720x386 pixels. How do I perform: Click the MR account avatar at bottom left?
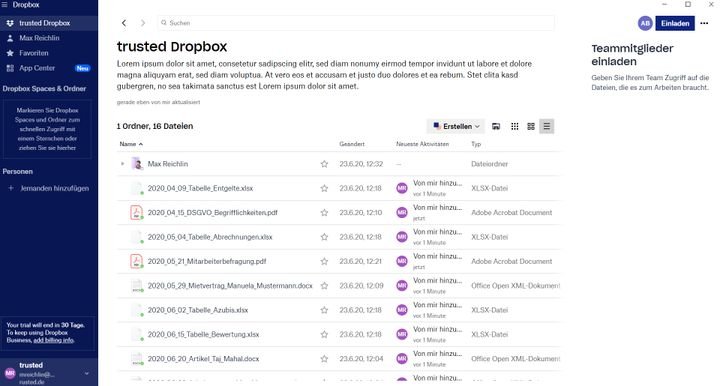pyautogui.click(x=10, y=374)
